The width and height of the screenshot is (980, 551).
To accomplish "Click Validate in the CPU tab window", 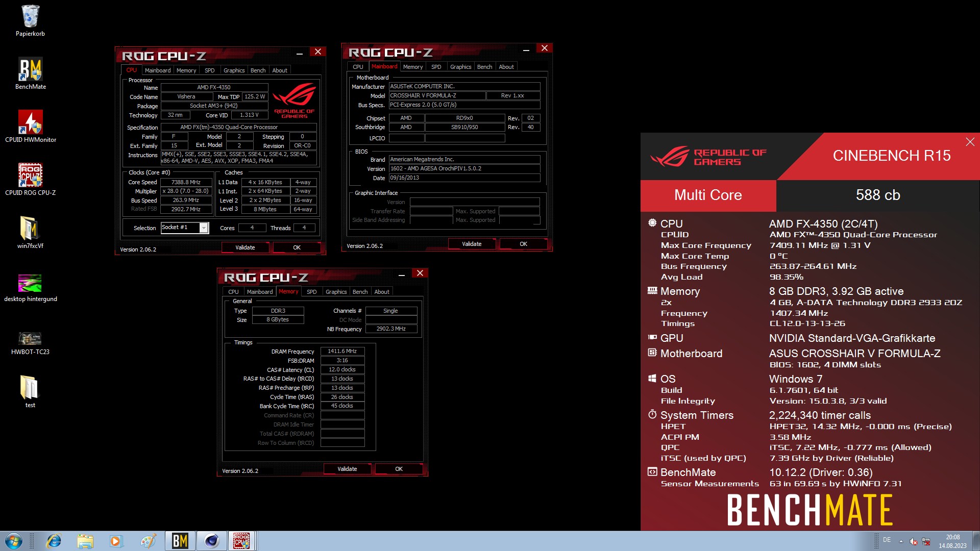I will click(x=245, y=247).
